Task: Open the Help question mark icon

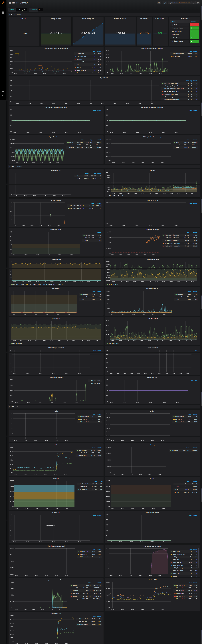Action: click(x=3, y=96)
